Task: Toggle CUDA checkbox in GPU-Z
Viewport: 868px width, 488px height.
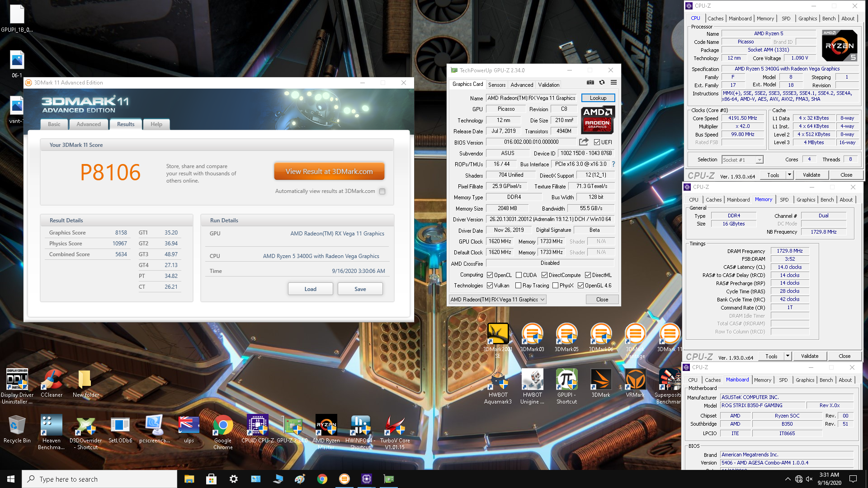Action: click(519, 275)
